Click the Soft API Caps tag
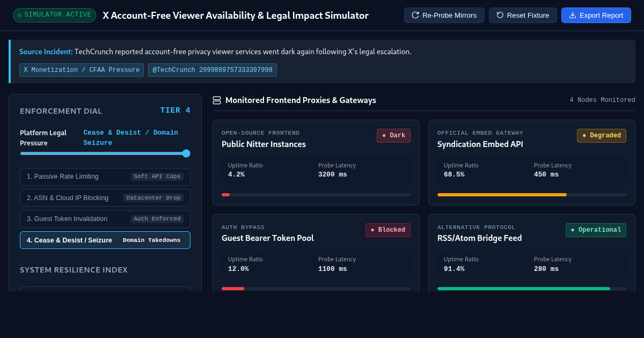Screen dimensions: 644x338 click(x=157, y=177)
